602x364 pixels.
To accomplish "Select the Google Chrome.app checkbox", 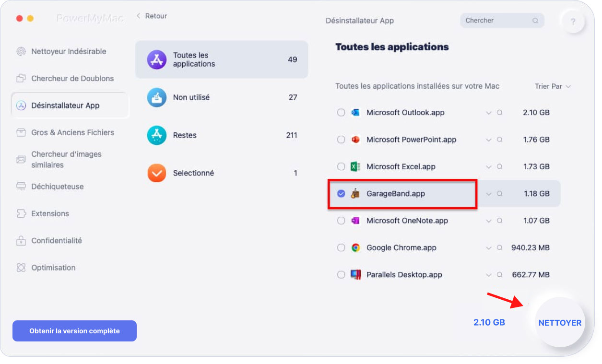I will pos(341,248).
